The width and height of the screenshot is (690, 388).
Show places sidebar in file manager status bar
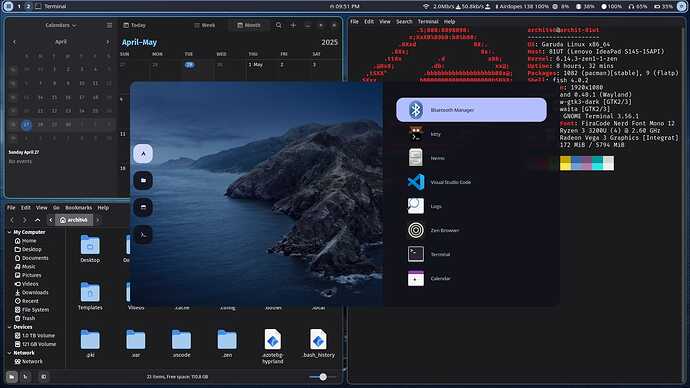(x=12, y=377)
